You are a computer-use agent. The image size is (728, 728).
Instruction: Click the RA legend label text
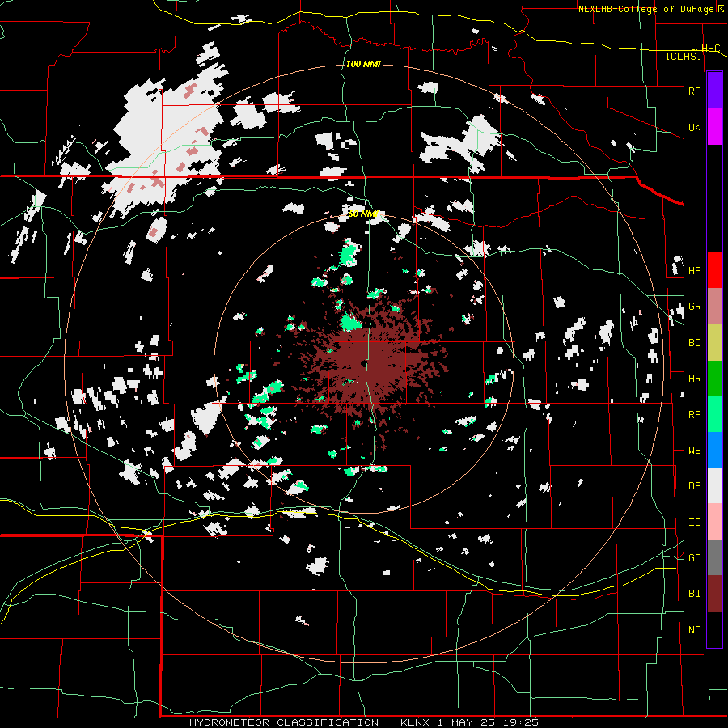[x=694, y=415]
